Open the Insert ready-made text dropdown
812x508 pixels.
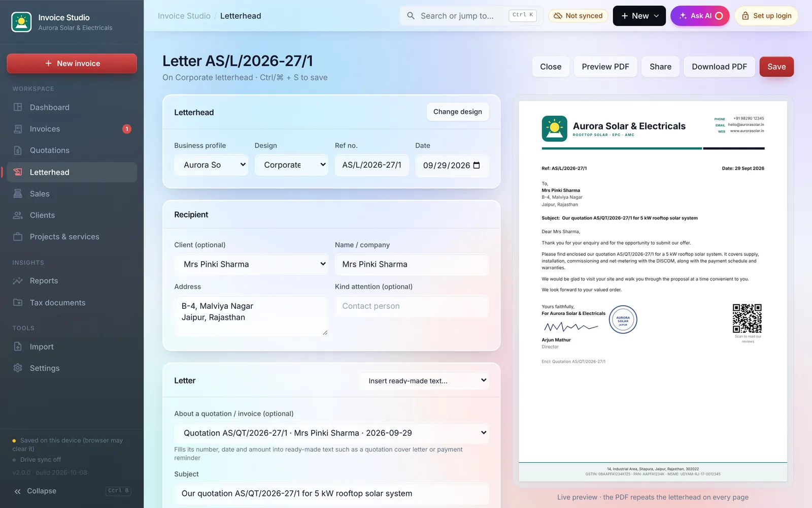pyautogui.click(x=425, y=381)
